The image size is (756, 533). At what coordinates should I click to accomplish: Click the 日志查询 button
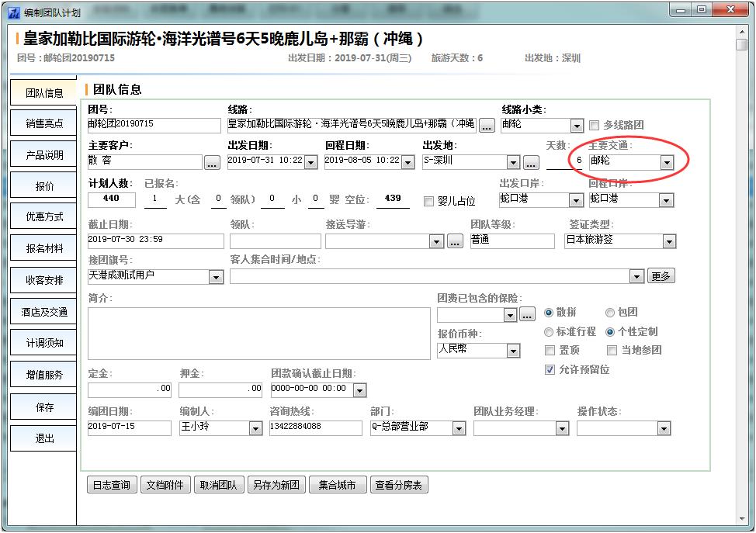pyautogui.click(x=111, y=486)
